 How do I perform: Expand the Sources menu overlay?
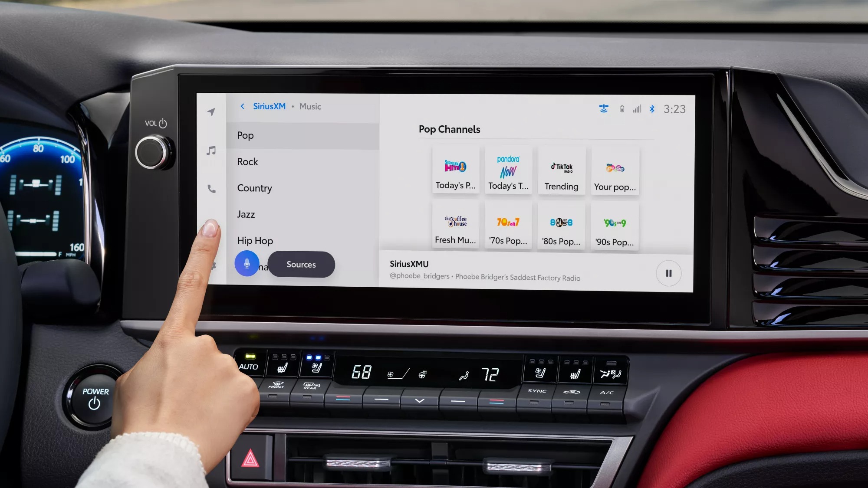[301, 264]
